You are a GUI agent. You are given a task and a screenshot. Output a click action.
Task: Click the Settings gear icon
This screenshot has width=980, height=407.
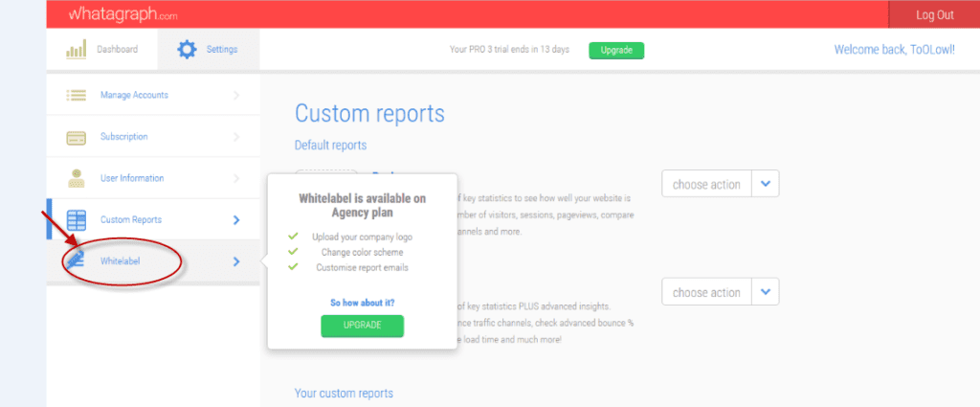coord(187,50)
